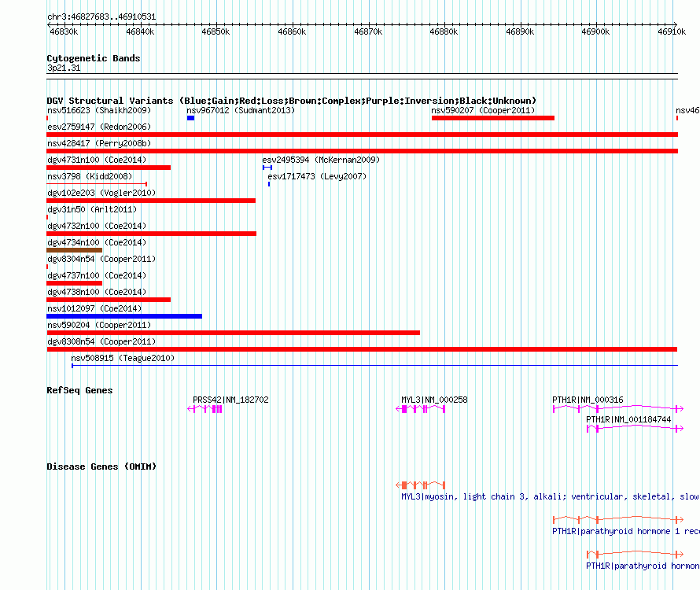Open the MYL3 myosin light chain 3 description
The width and height of the screenshot is (700, 590).
click(x=550, y=496)
